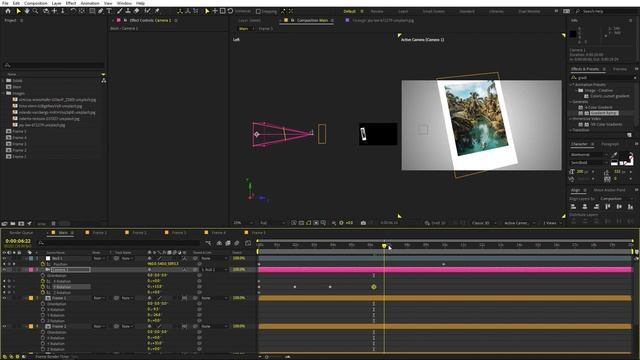The height and width of the screenshot is (360, 640).
Task: Click the align left icon in Align panel
Action: 573,207
